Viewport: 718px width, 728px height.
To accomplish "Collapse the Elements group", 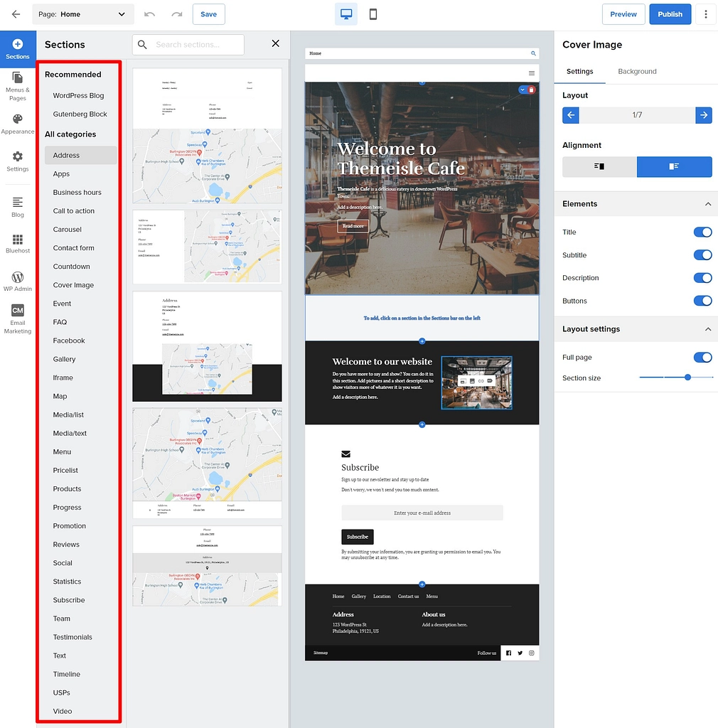I will coord(708,204).
